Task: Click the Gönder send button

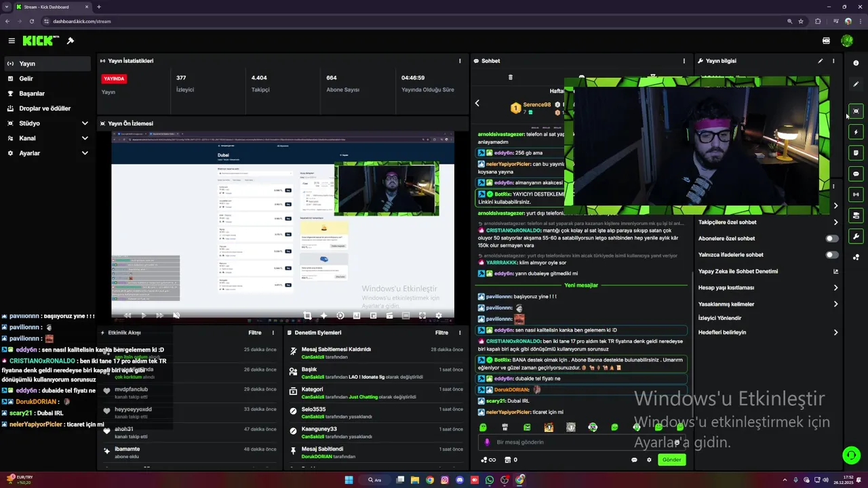Action: pyautogui.click(x=671, y=460)
